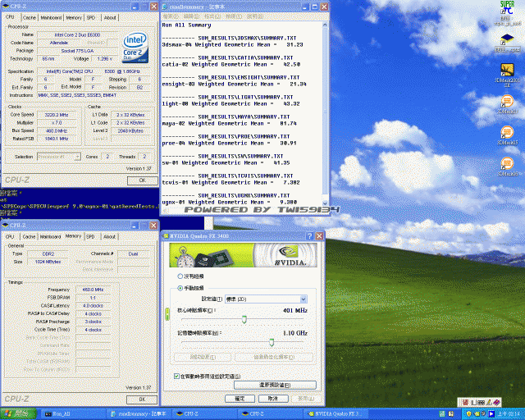525x420 pixels.
Task: Toggle the apply-settings-at-startup checkbox
Action: [x=176, y=377]
